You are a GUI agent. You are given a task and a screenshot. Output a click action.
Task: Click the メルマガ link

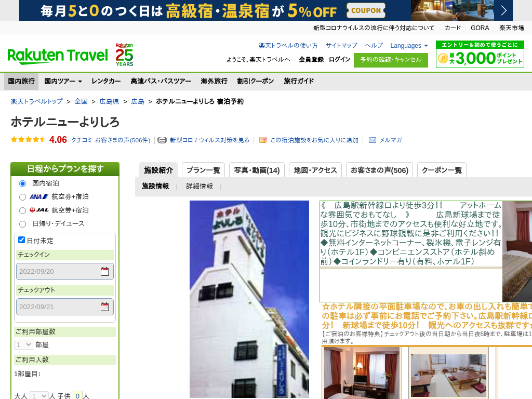[x=391, y=140]
